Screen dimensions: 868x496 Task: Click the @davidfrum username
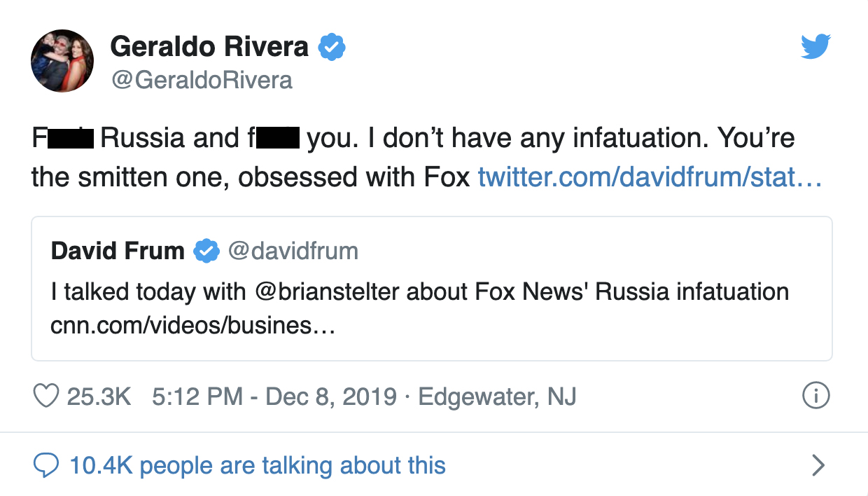(x=293, y=251)
